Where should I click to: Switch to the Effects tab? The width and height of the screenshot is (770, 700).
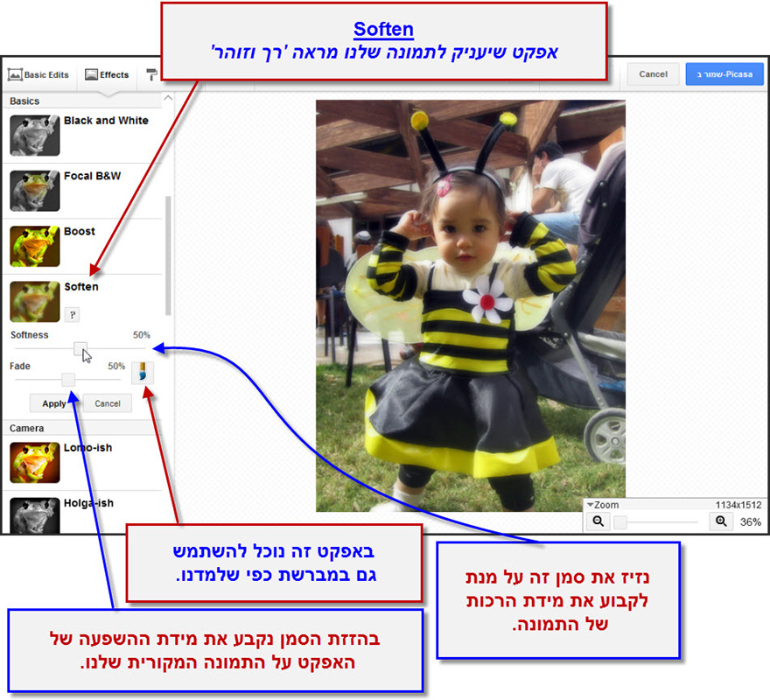(107, 75)
